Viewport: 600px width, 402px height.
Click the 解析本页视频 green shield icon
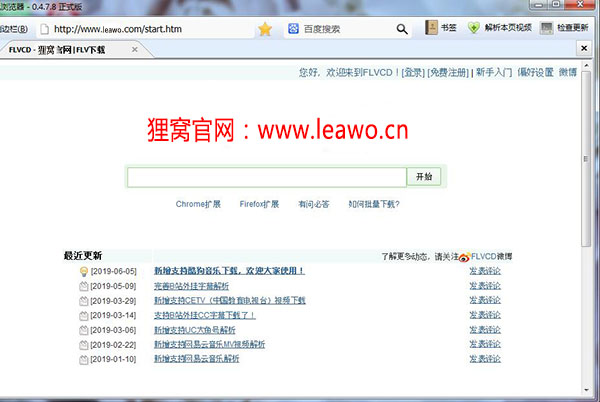point(474,28)
